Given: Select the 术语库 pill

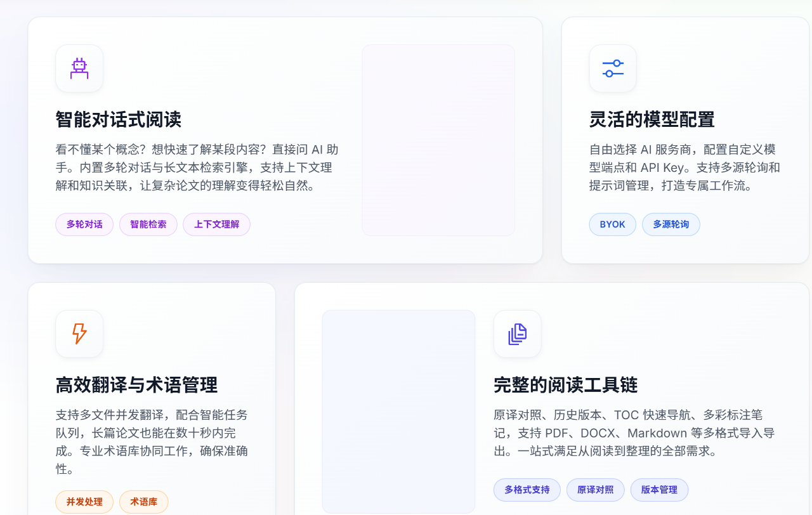Looking at the screenshot, I should (143, 502).
